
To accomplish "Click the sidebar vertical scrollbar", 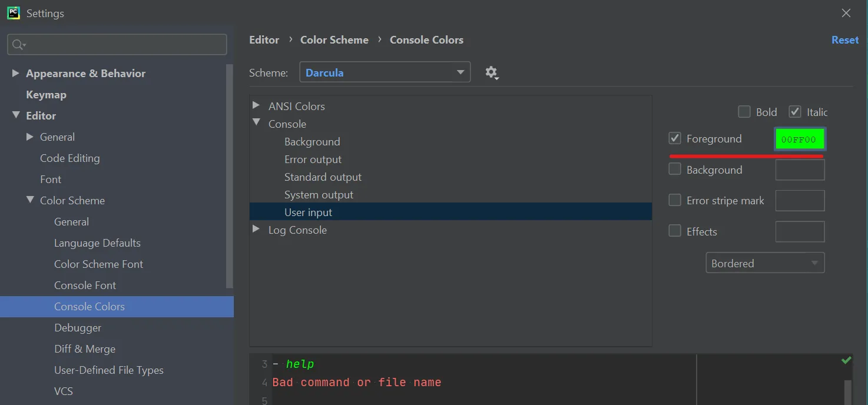I will (230, 177).
